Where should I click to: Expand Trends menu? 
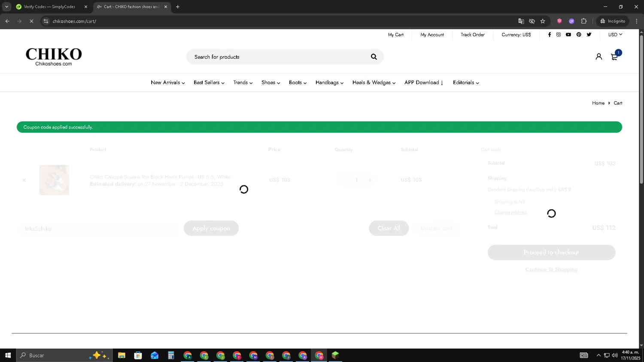click(x=243, y=82)
